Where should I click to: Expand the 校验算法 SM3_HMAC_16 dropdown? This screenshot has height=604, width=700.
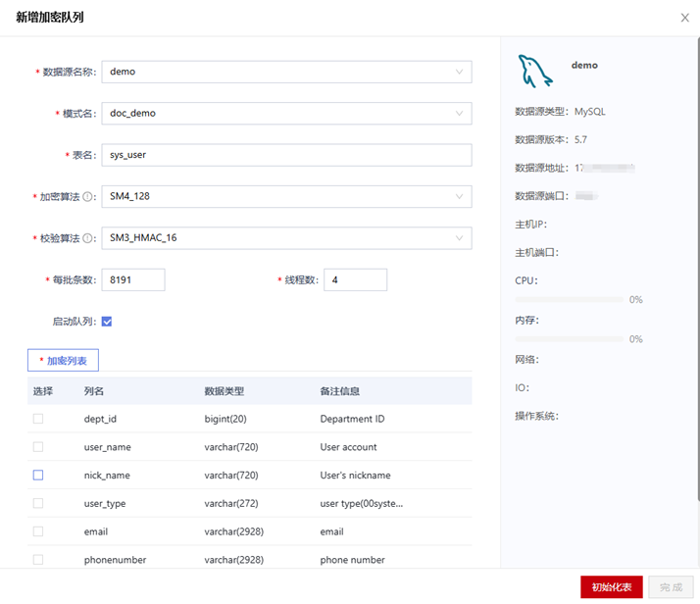(x=286, y=238)
